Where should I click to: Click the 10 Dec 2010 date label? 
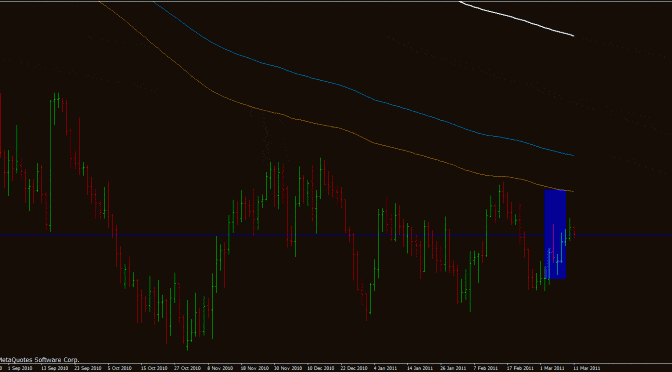[321, 368]
